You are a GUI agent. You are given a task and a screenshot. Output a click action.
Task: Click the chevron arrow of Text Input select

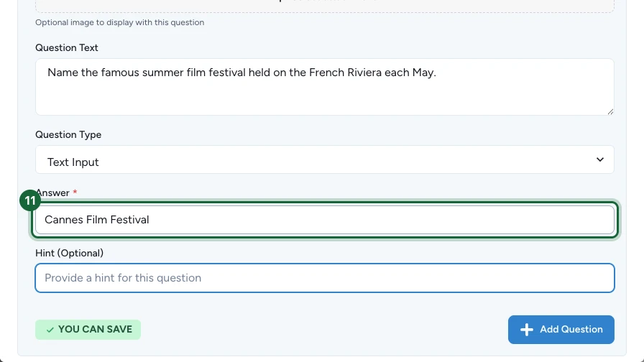(600, 159)
